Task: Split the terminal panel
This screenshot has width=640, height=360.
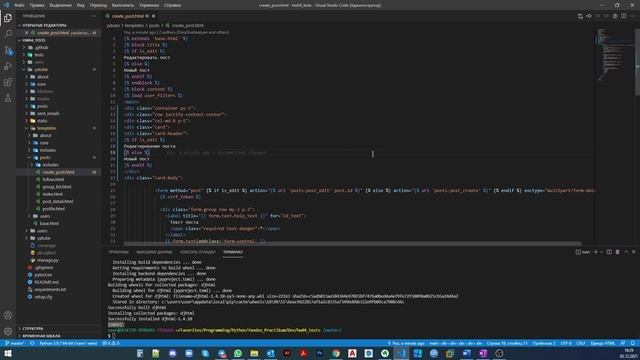Action: tap(609, 252)
